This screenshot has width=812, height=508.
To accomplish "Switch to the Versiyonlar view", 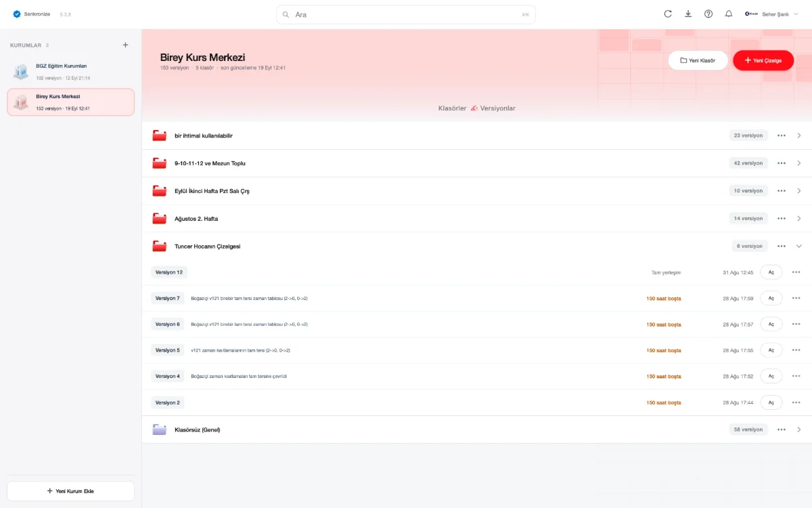I will click(x=497, y=108).
